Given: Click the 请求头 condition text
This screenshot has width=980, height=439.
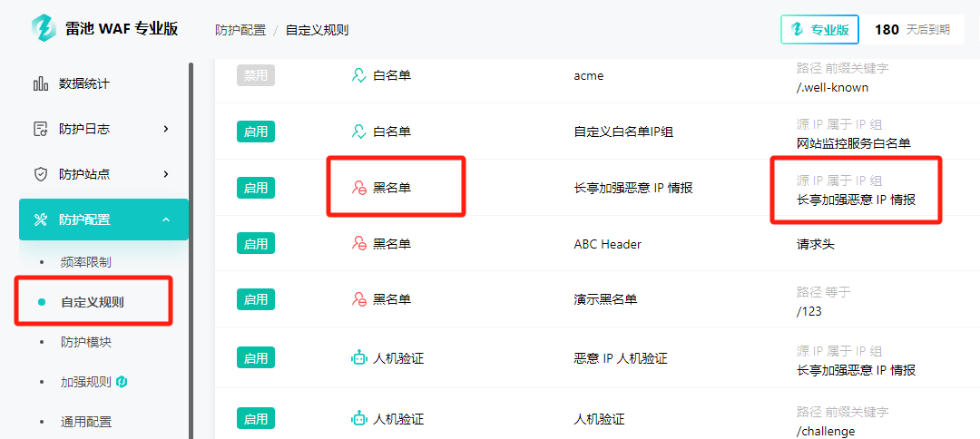Looking at the screenshot, I should (815, 244).
